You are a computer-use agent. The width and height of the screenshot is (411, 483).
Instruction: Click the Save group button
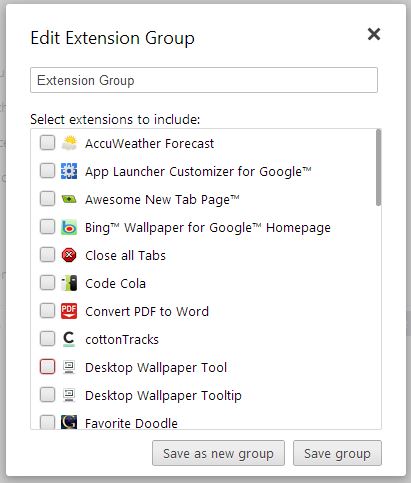(337, 453)
